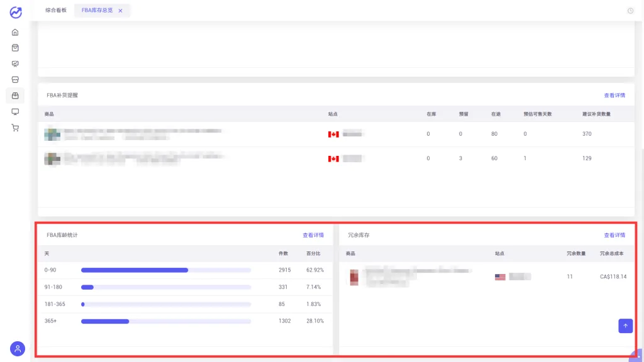Open 查看详情 for FBA补货提醒
Image resolution: width=644 pixels, height=362 pixels.
[614, 96]
